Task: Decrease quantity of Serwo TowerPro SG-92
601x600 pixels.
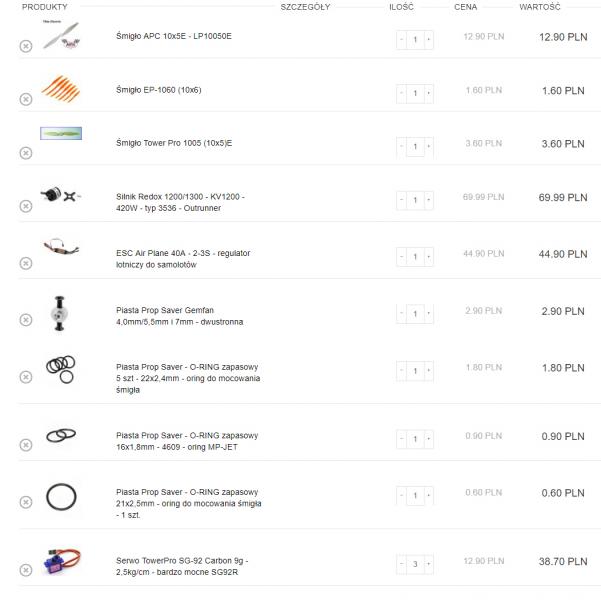Action: pyautogui.click(x=402, y=564)
